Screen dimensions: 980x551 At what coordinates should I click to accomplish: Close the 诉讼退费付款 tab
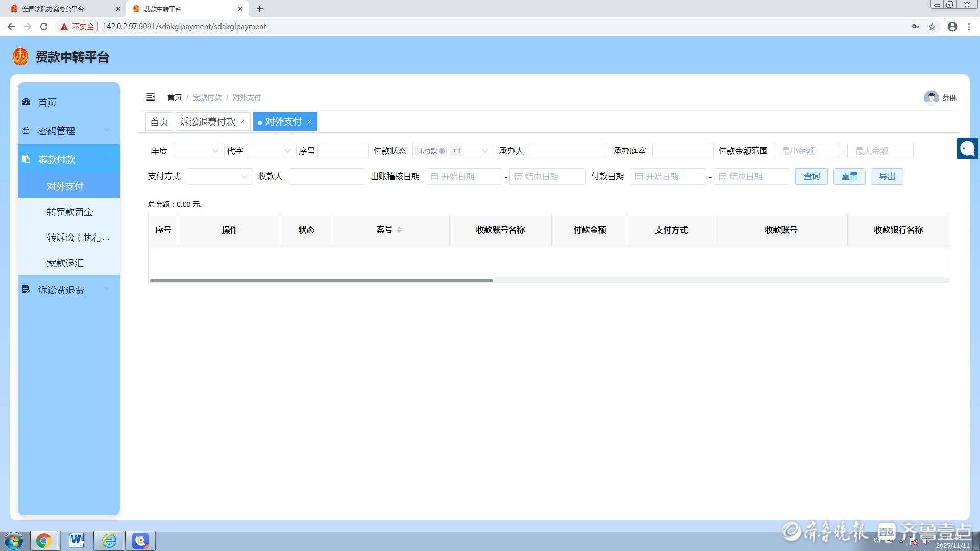[x=242, y=122]
